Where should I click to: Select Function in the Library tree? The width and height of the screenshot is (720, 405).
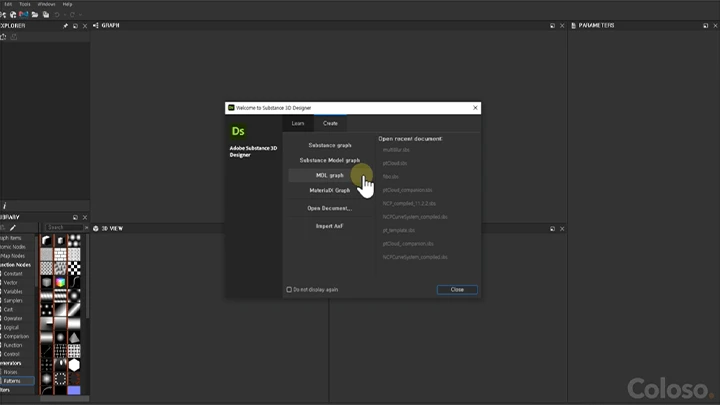[x=13, y=345]
